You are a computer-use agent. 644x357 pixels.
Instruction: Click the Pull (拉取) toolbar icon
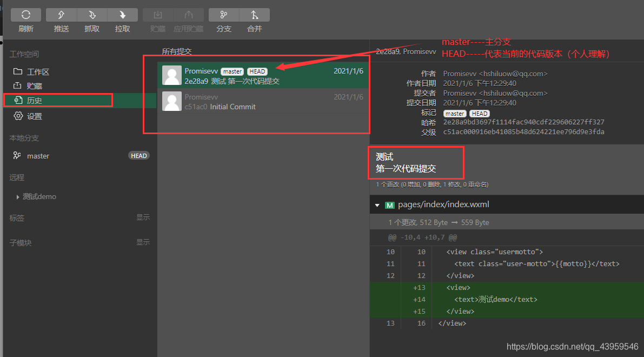122,15
